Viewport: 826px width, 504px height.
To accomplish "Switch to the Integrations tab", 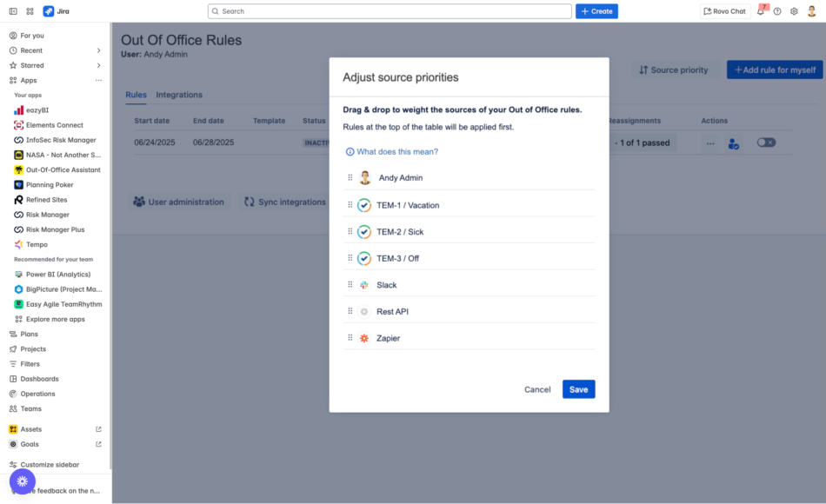I will 179,95.
